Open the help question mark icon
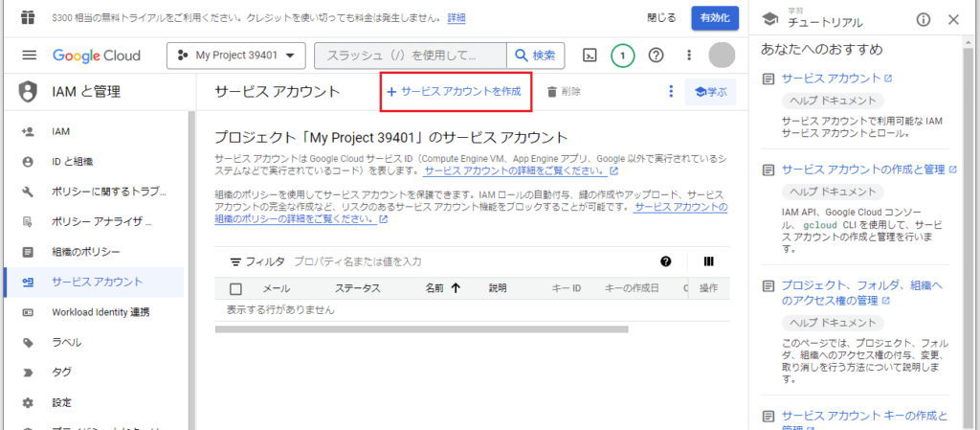Image resolution: width=980 pixels, height=430 pixels. click(656, 56)
